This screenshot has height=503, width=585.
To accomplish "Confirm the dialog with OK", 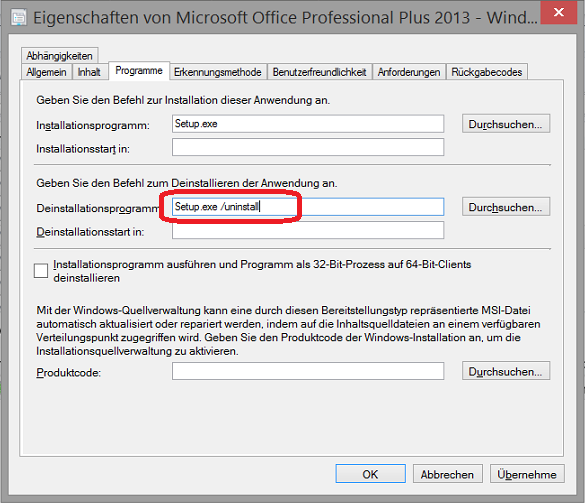I will point(370,474).
